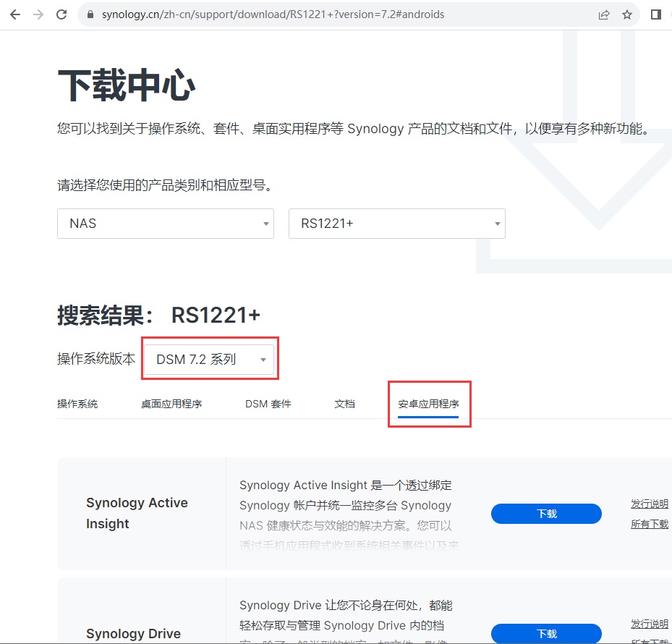Screen dimensions: 672x644
Task: Select the 安卓应用程序 tab
Action: point(428,404)
